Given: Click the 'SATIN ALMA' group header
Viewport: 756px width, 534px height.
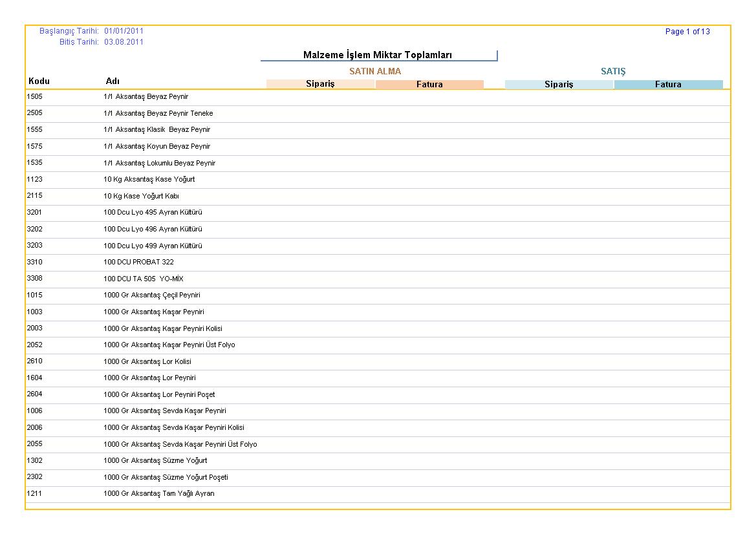Looking at the screenshot, I should click(375, 71).
